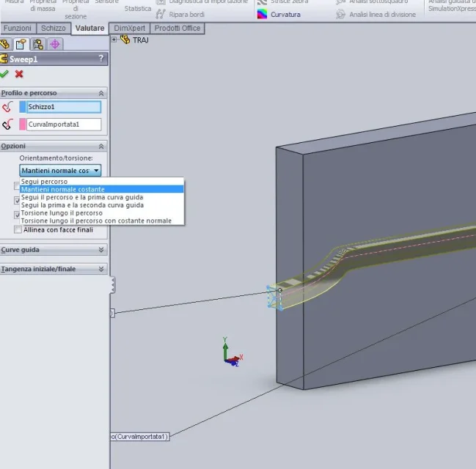Click the profile selection icon beside Schizzo1
This screenshot has height=469, width=476.
point(8,107)
